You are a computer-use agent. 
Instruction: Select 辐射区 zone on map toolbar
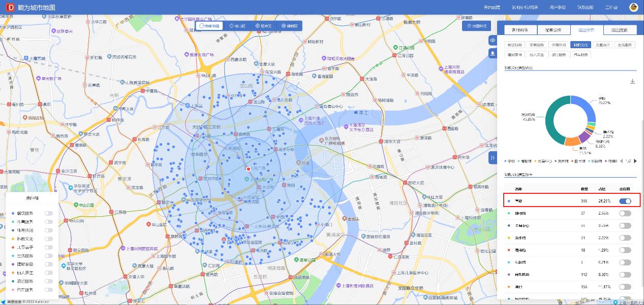coord(289,25)
